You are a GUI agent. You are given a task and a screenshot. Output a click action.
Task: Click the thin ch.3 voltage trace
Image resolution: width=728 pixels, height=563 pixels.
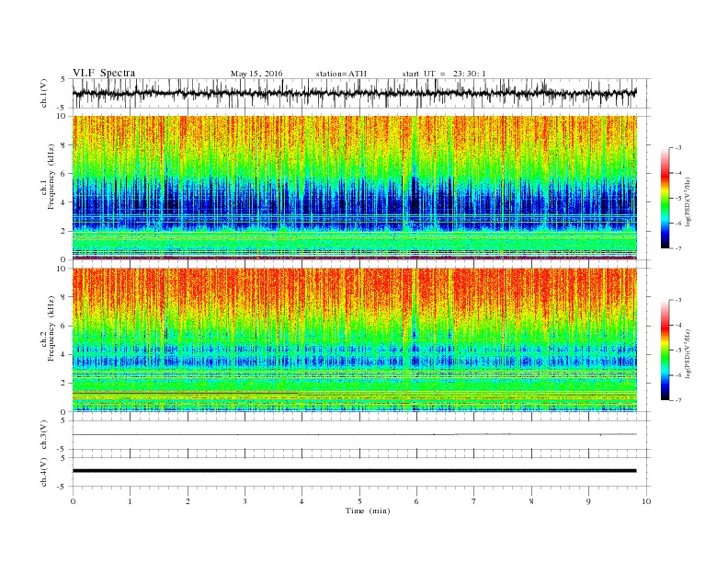click(x=354, y=434)
